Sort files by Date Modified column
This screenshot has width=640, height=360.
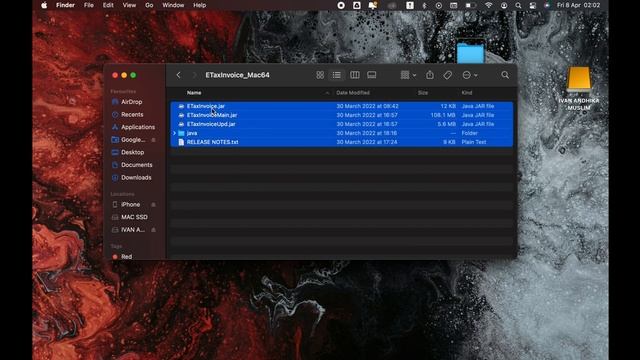pyautogui.click(x=353, y=93)
